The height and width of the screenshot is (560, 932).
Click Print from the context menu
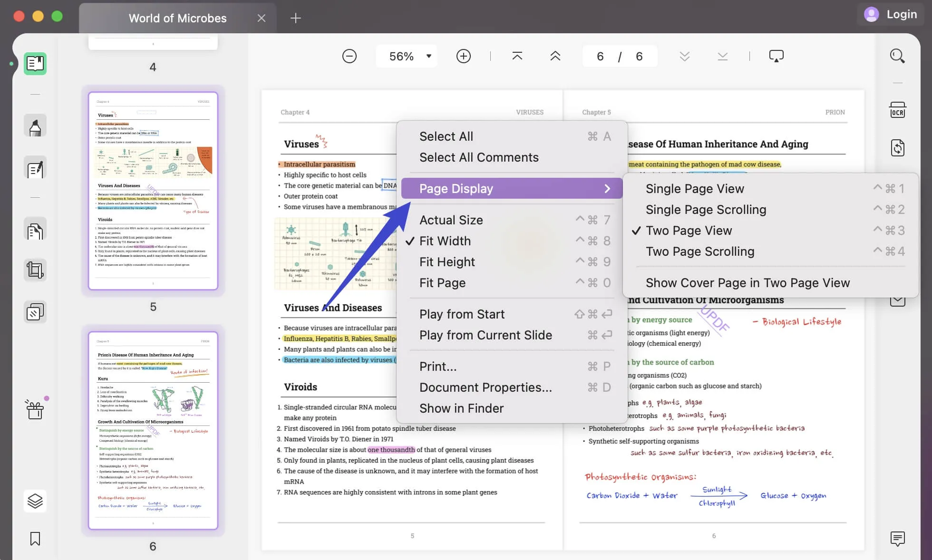[x=437, y=366]
